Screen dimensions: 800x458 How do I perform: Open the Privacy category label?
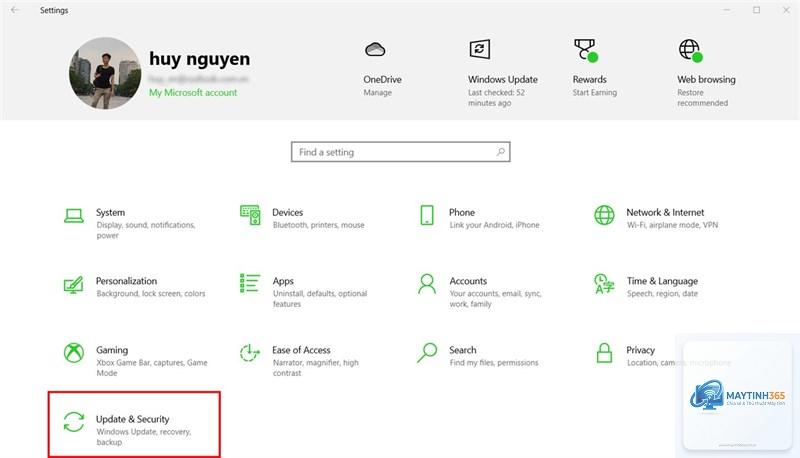point(640,350)
